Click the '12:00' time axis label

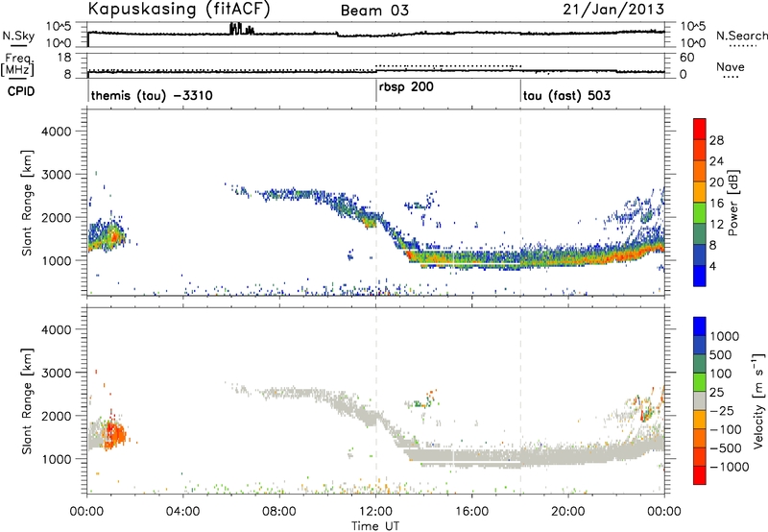tap(375, 512)
